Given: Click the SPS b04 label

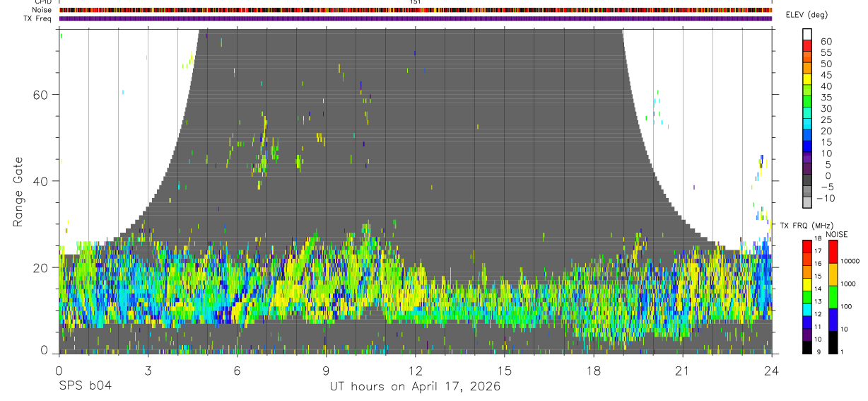Looking at the screenshot, I should point(84,386).
